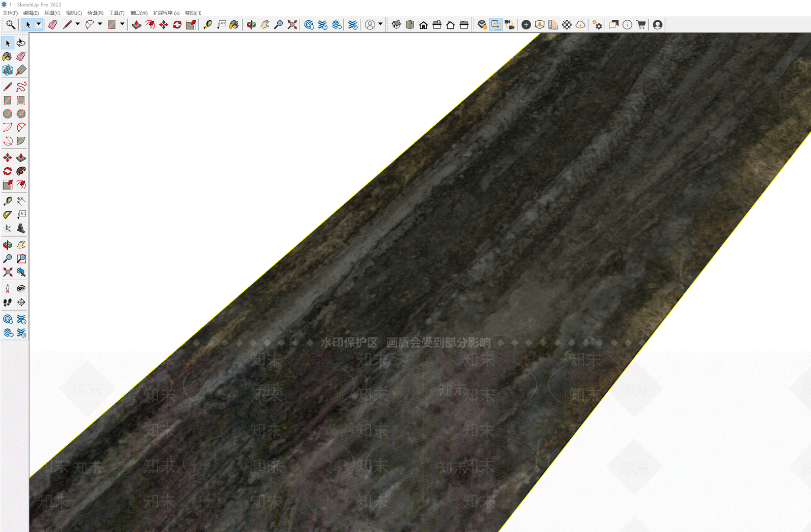
Task: Open the 帮助(H) menu
Action: click(x=193, y=13)
